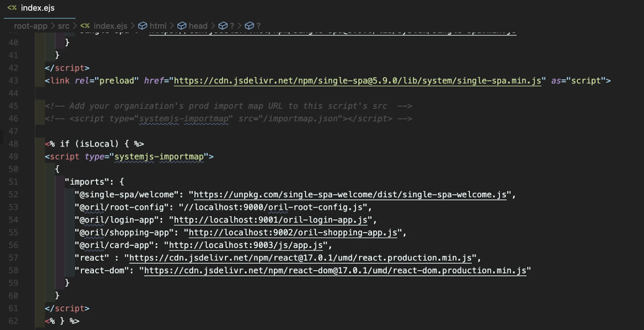Click line number 62 in the gutter
Image resolution: width=644 pixels, height=330 pixels.
coord(13,321)
